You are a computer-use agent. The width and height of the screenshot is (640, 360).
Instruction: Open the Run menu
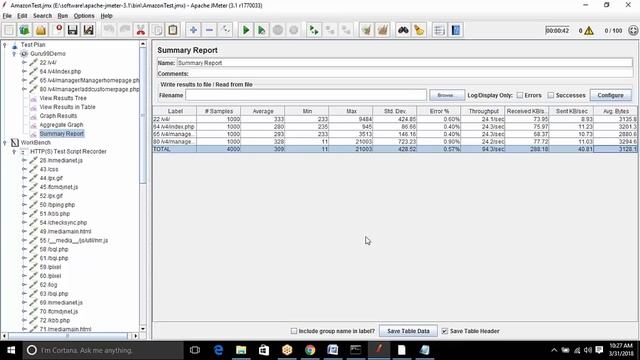tap(62, 16)
